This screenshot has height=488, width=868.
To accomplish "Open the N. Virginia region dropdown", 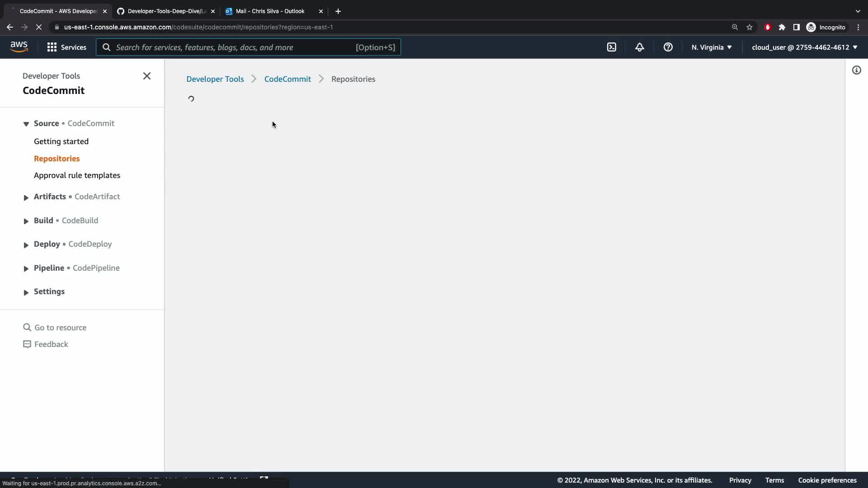I will 711,47.
